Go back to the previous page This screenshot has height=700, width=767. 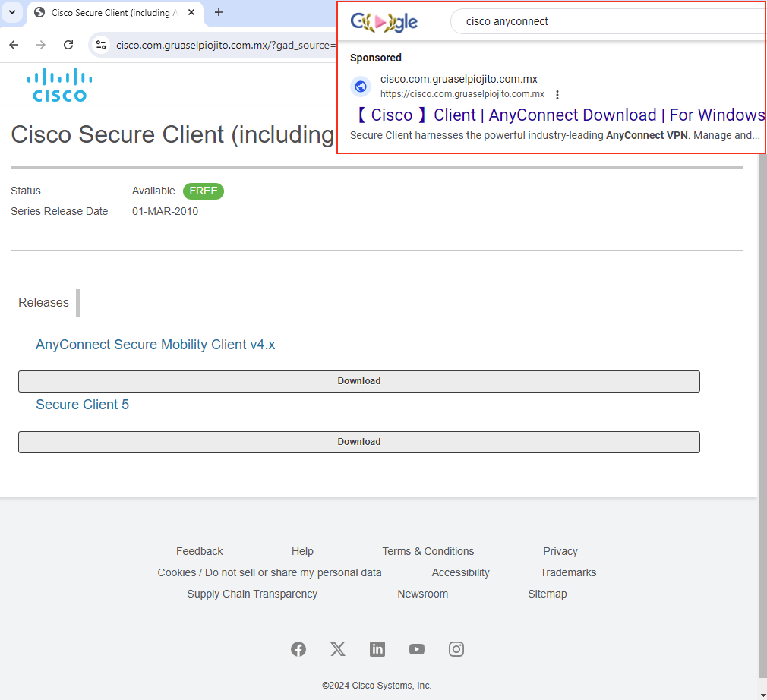tap(14, 45)
